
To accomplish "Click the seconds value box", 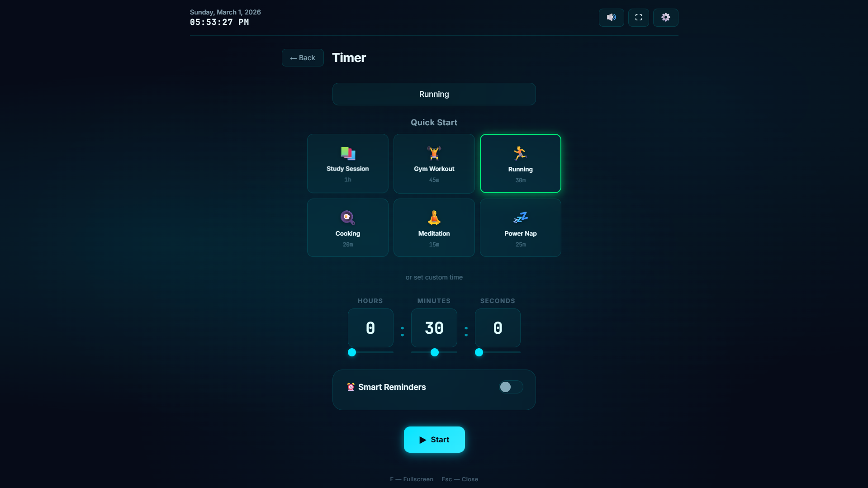I will 498,328.
